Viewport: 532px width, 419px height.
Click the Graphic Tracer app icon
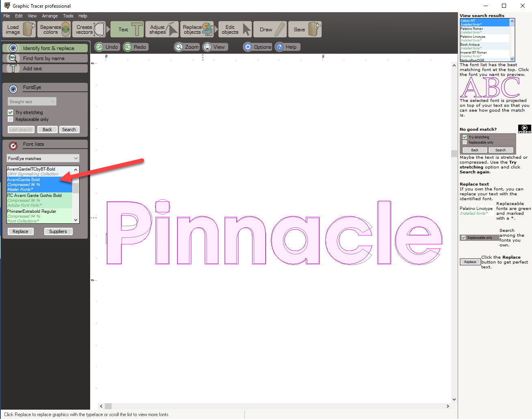coord(7,6)
